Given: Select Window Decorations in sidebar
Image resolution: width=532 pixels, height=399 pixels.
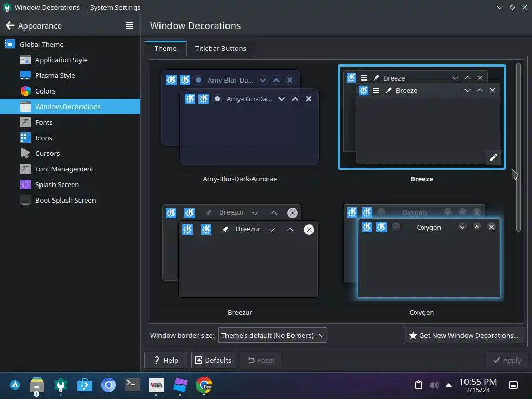Looking at the screenshot, I should click(x=70, y=107).
